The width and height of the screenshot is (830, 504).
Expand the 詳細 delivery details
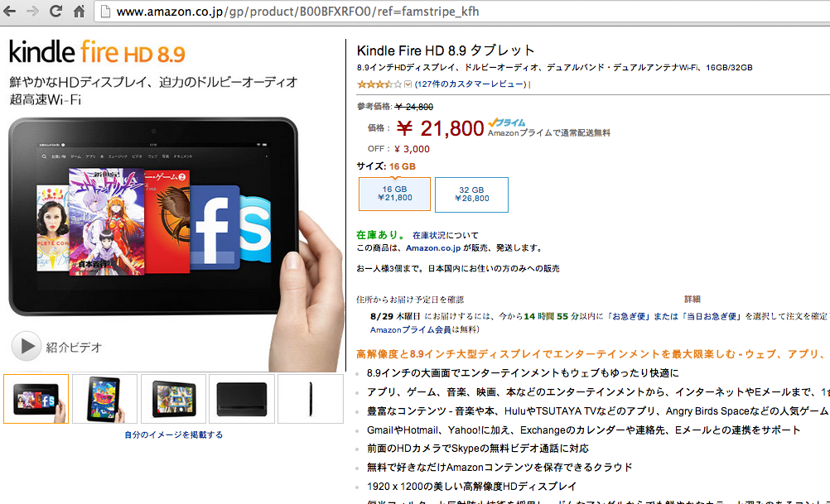point(692,300)
